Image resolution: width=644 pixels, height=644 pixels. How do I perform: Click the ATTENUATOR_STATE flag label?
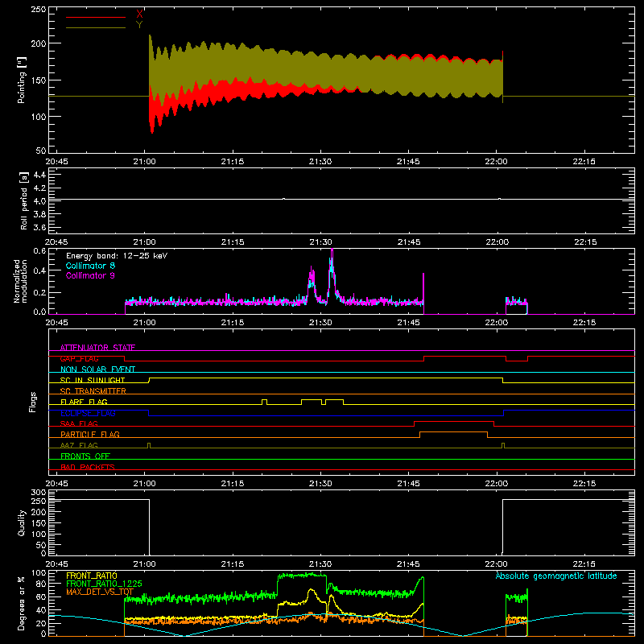97,348
